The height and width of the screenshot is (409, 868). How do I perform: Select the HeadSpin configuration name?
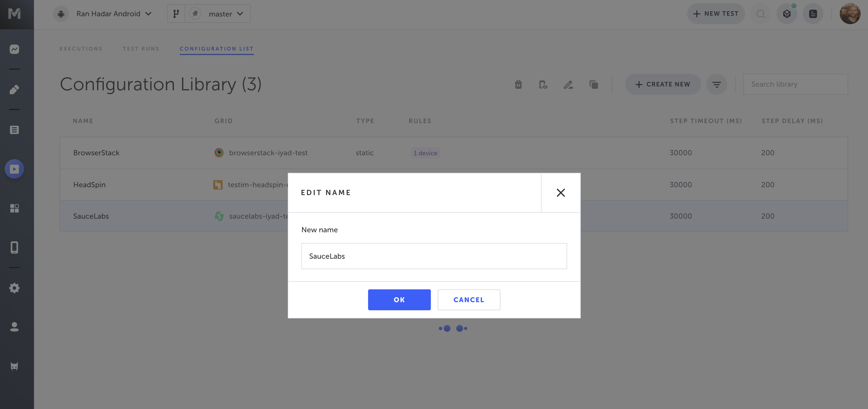[89, 185]
